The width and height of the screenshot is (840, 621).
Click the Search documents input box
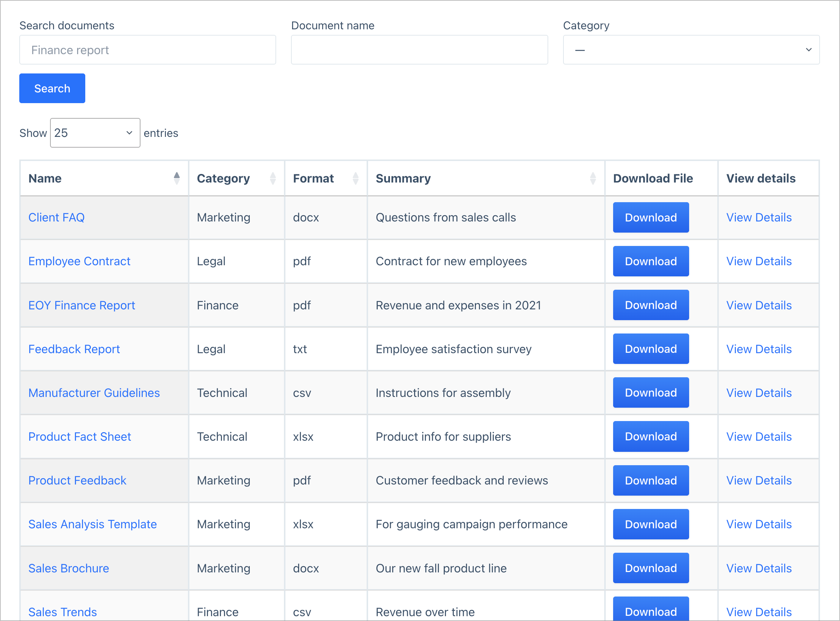pos(147,50)
